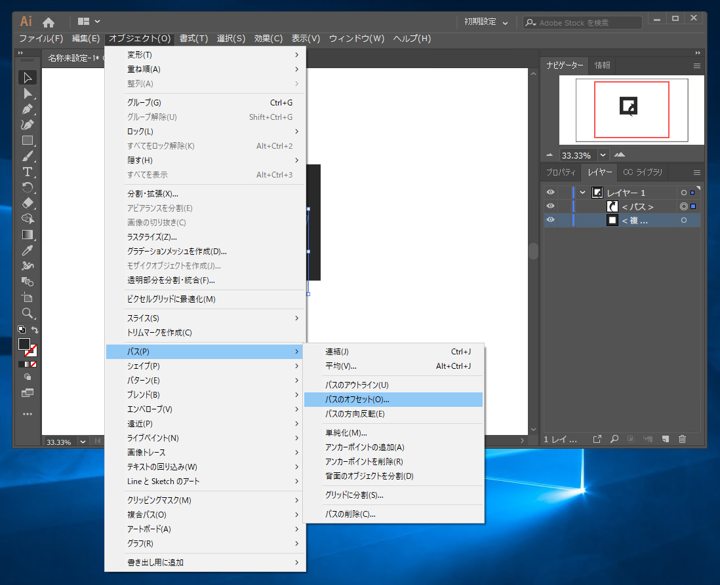The height and width of the screenshot is (585, 720).
Task: Click the Home icon
Action: tap(48, 22)
